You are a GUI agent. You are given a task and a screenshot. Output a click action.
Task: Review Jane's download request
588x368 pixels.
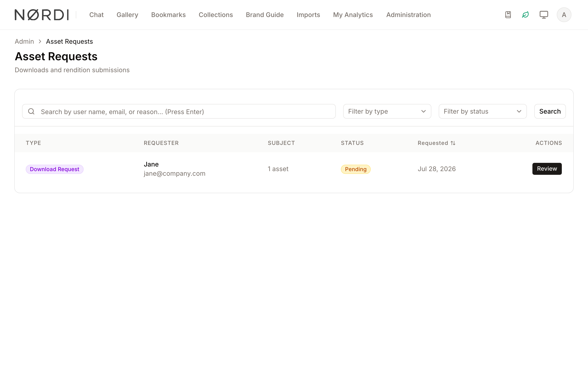point(547,169)
